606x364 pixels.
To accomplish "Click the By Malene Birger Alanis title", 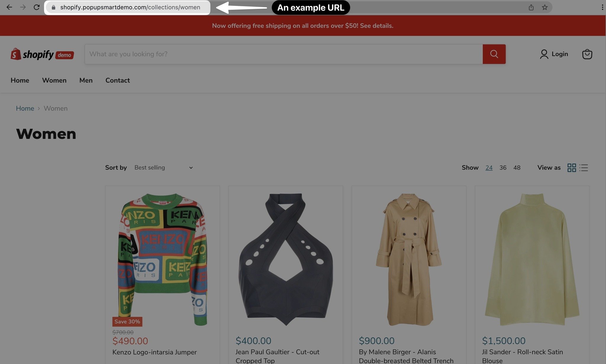I will pos(406,356).
